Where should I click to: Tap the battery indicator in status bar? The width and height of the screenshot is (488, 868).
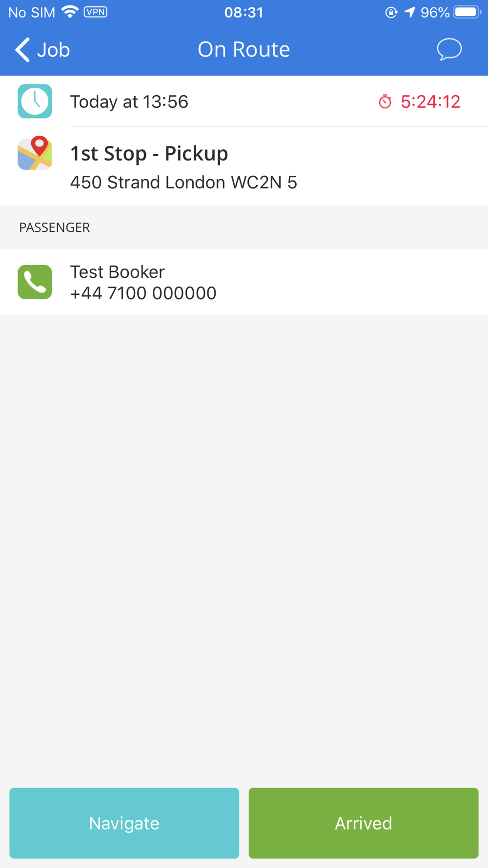click(467, 12)
